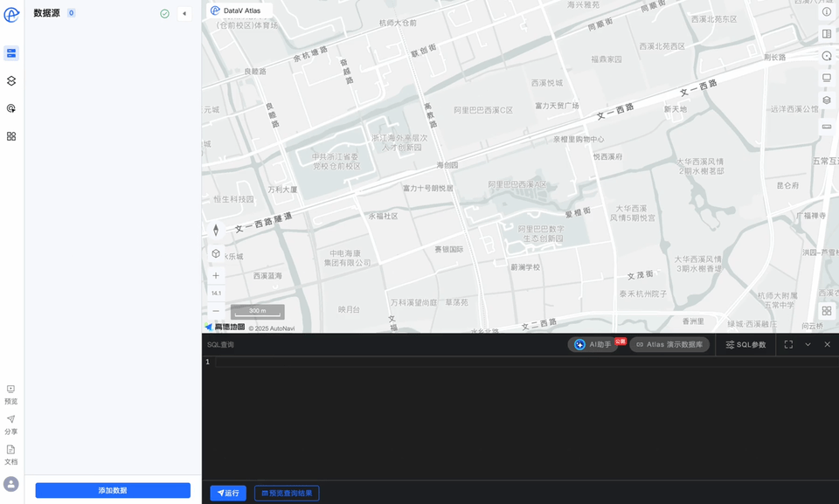This screenshot has width=839, height=504.
Task: Click the 300 m scale bar
Action: [257, 311]
